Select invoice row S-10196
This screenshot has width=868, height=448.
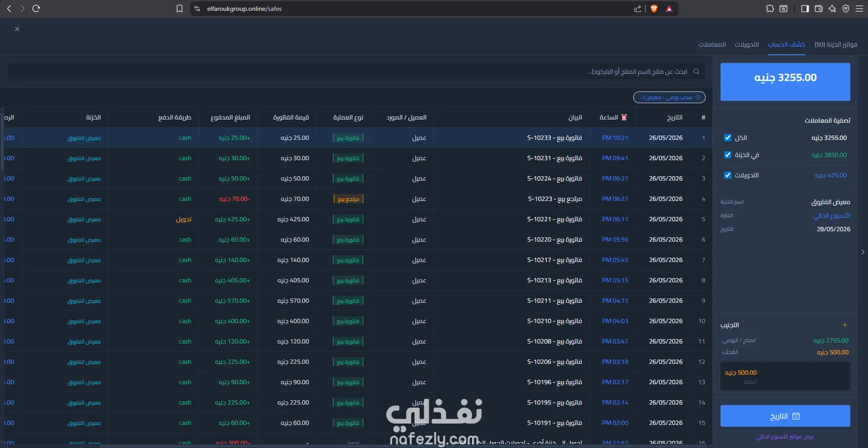(x=356, y=382)
